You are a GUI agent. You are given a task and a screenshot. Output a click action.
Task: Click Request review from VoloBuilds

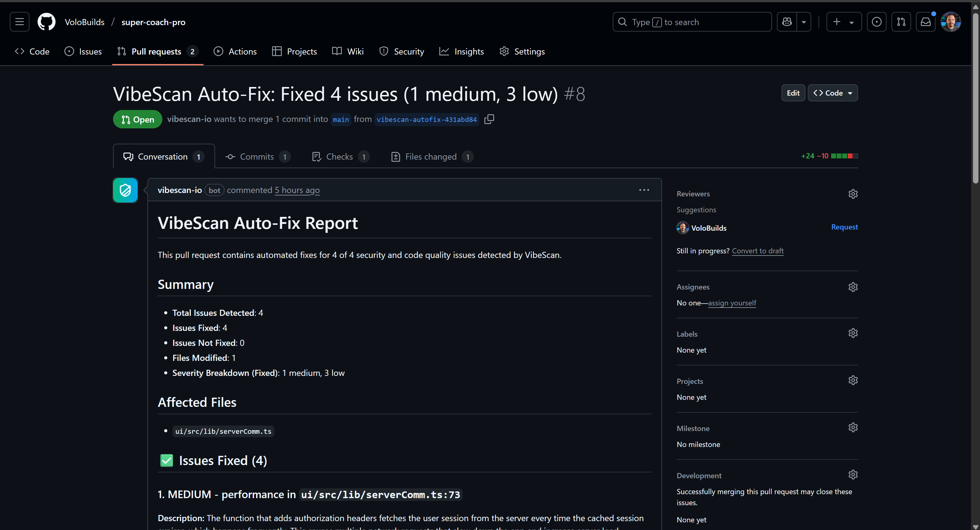pos(844,227)
